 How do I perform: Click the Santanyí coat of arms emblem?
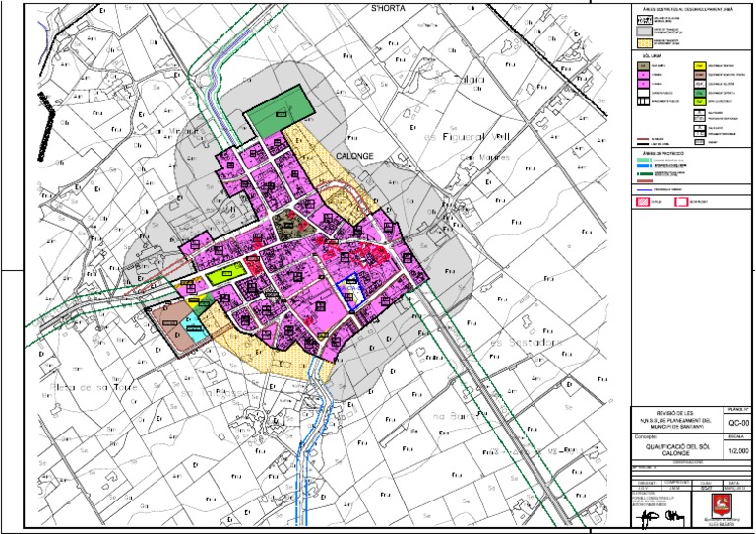click(722, 505)
